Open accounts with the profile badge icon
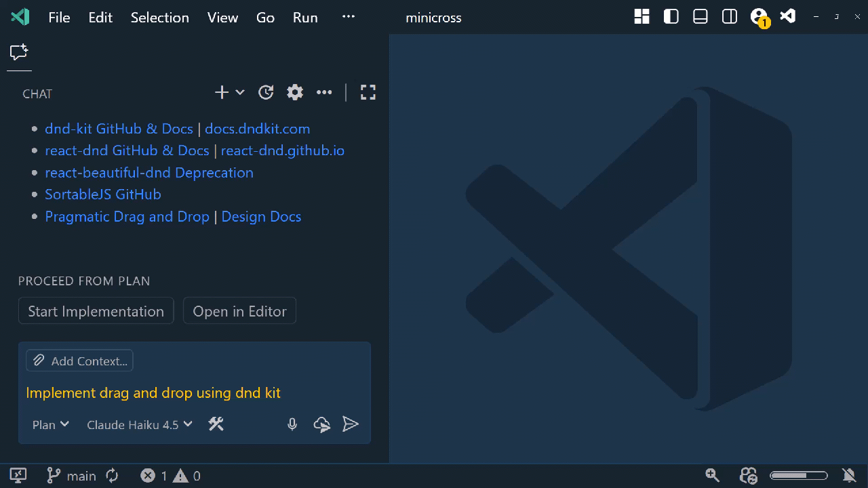This screenshot has width=868, height=488. (759, 15)
